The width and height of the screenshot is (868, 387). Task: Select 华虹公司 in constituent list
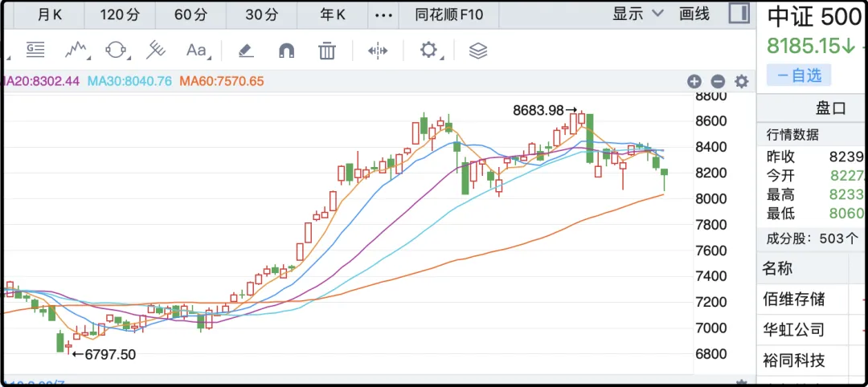tap(794, 329)
